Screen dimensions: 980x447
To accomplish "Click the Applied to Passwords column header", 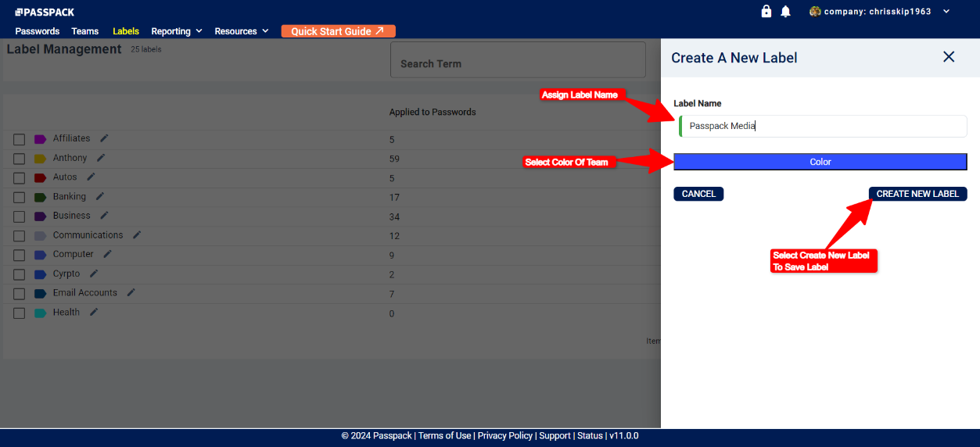I will pyautogui.click(x=433, y=112).
